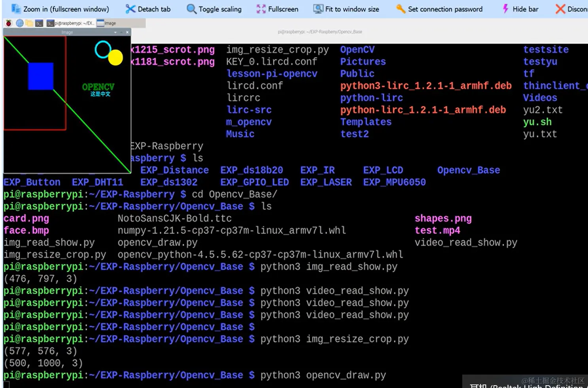Viewport: 588px width, 388px height.
Task: Click the EXP_Button directory name
Action: pyautogui.click(x=32, y=182)
